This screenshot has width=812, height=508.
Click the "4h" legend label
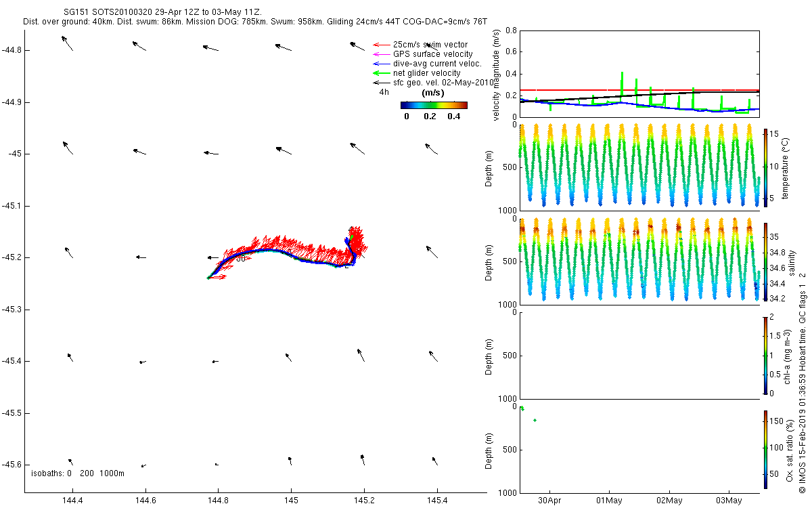pos(384,91)
